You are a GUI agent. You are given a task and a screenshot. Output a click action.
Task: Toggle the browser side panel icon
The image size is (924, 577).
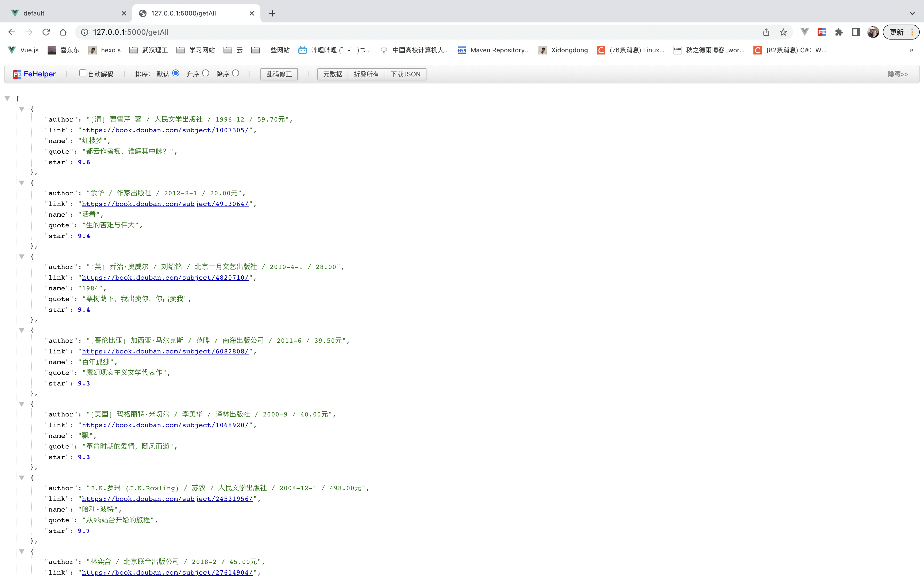click(856, 32)
